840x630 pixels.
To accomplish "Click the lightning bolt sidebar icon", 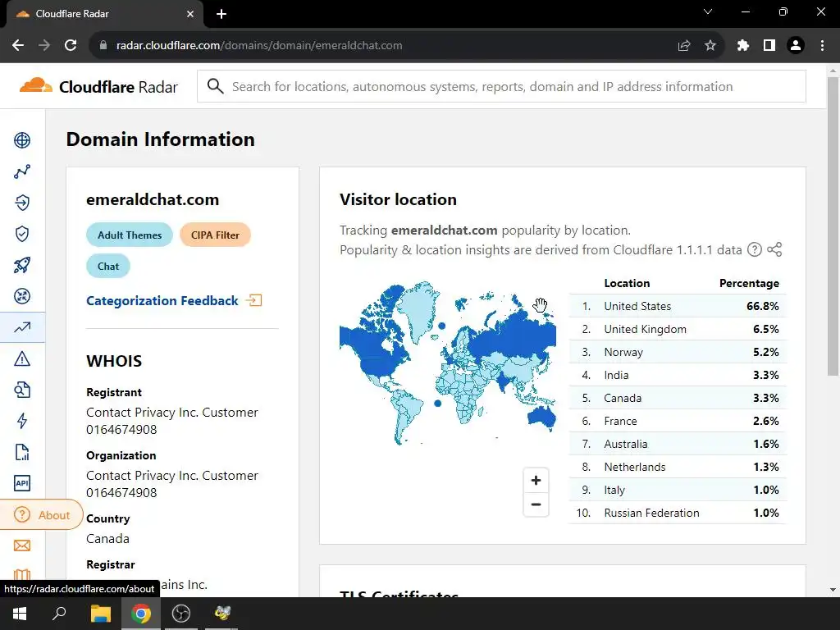I will [x=22, y=421].
